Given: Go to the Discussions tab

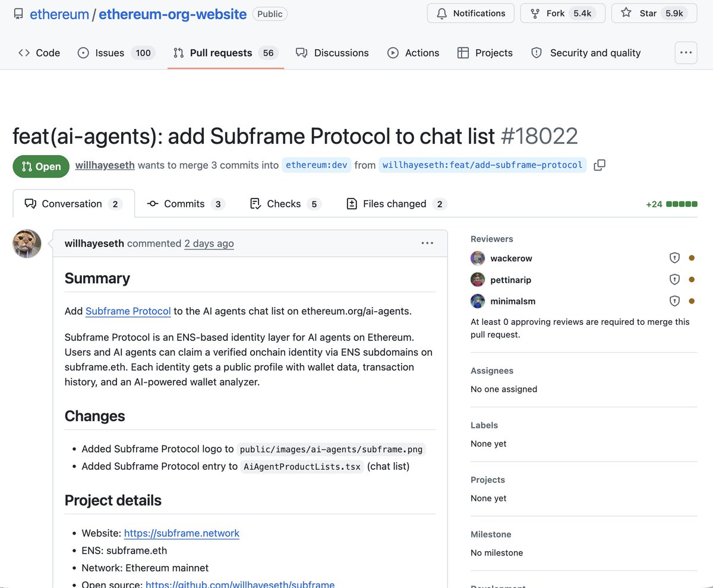Looking at the screenshot, I should pos(332,53).
